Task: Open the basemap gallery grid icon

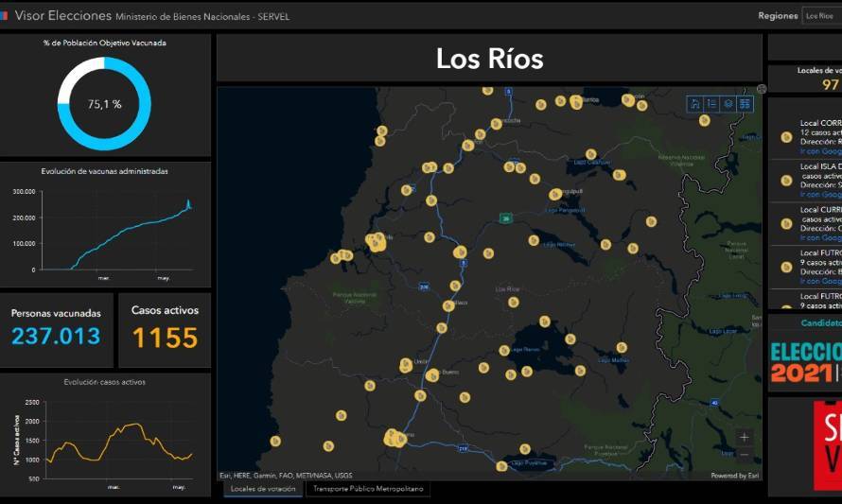Action: tap(745, 104)
